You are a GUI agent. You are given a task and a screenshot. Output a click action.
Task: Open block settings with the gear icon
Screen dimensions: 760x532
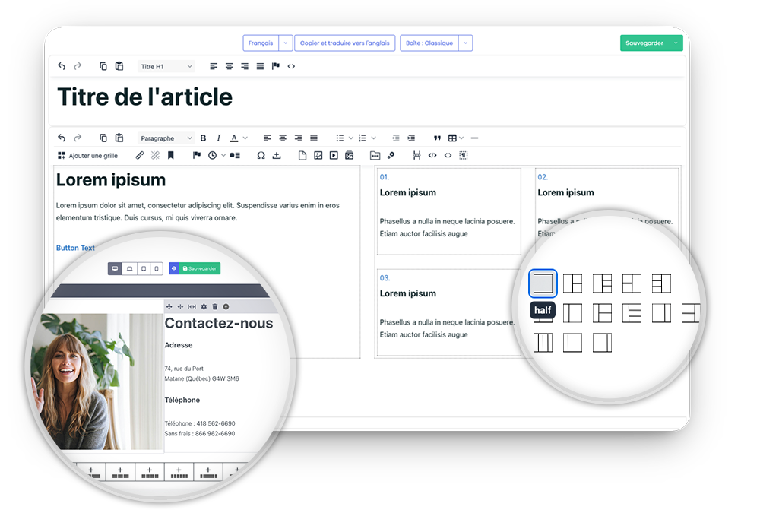[204, 306]
